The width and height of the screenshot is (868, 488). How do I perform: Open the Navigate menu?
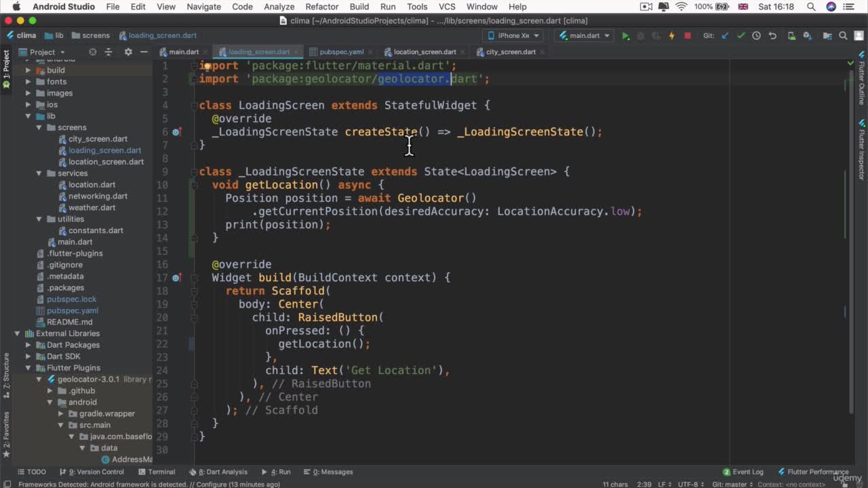[x=204, y=7]
